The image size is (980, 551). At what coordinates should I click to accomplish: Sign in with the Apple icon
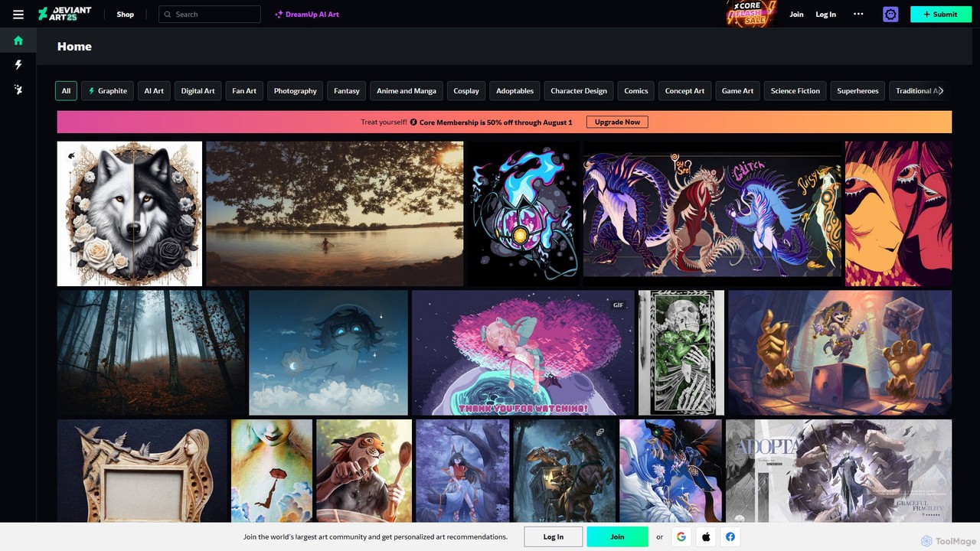(706, 536)
